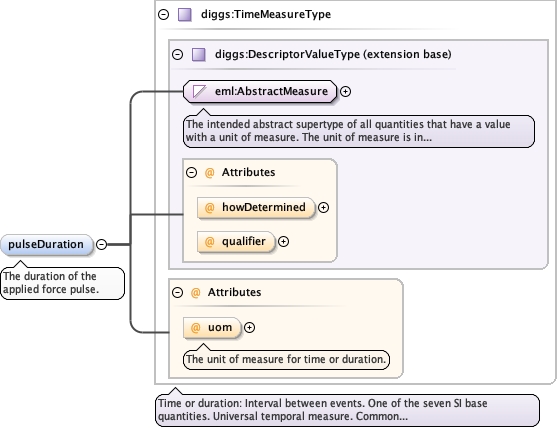The width and height of the screenshot is (558, 430).
Task: Click the diggs:DescriptorValueType (extension base) title
Action: click(333, 54)
